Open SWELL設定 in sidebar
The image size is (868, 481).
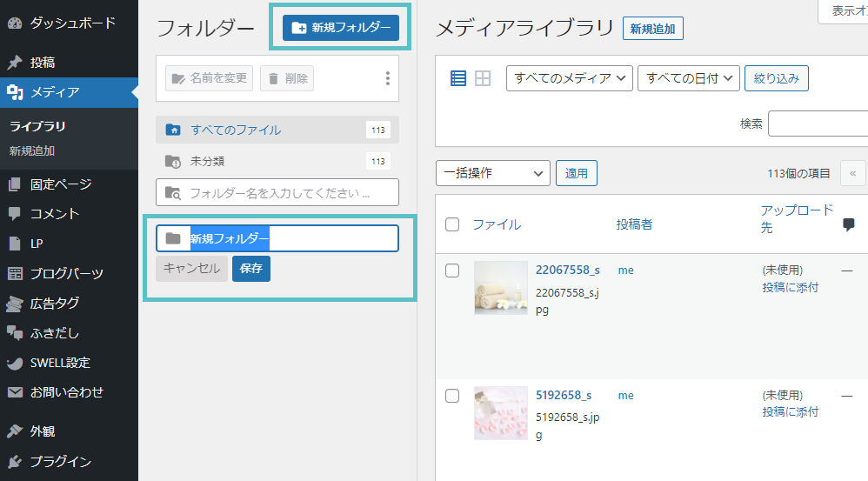(x=59, y=363)
